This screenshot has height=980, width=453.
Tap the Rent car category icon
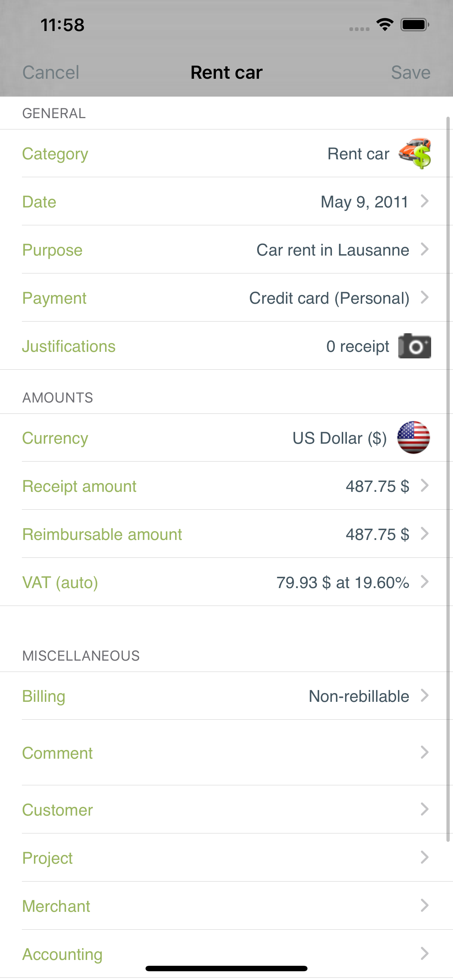(x=415, y=153)
